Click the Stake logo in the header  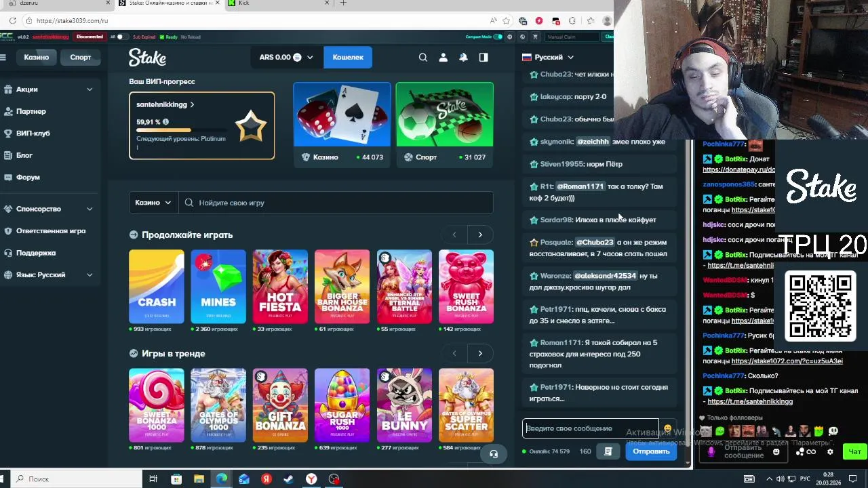click(x=147, y=58)
